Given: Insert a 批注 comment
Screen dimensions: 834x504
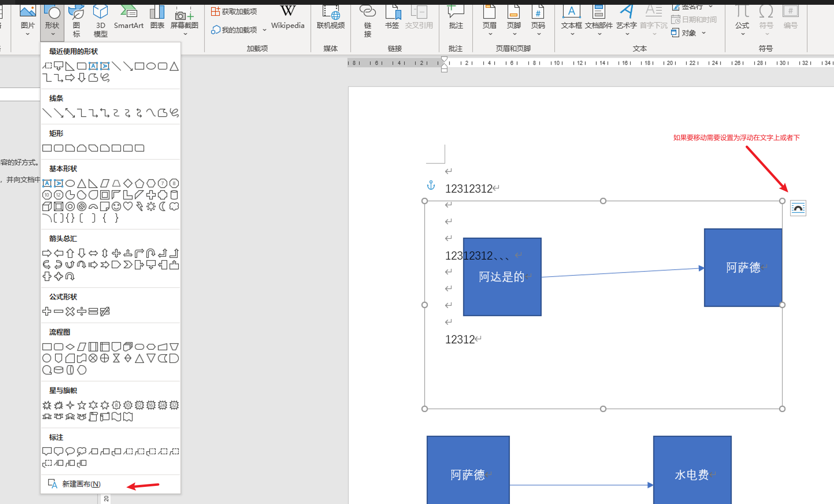Looking at the screenshot, I should tap(456, 18).
